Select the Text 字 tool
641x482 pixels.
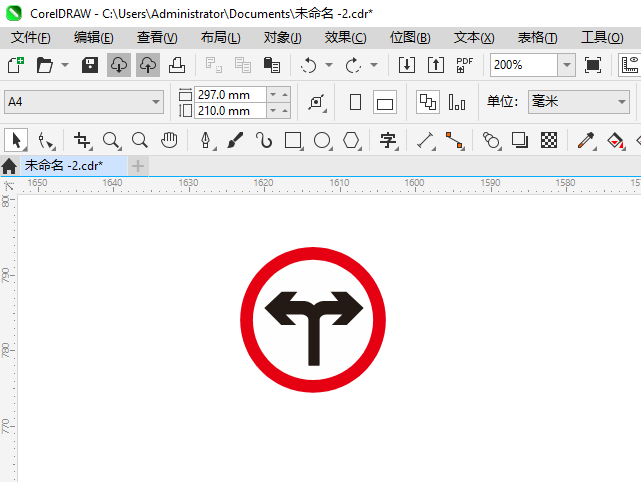[388, 141]
